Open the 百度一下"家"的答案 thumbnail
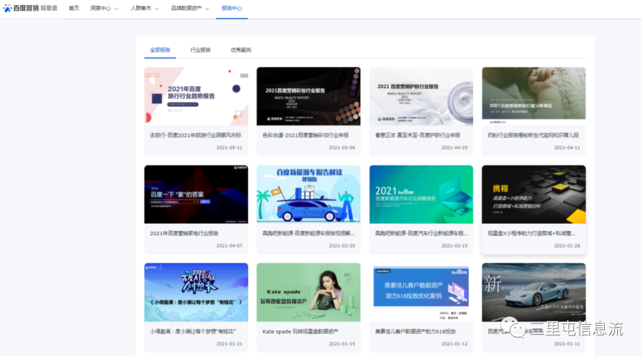644x357 pixels. coord(196,194)
